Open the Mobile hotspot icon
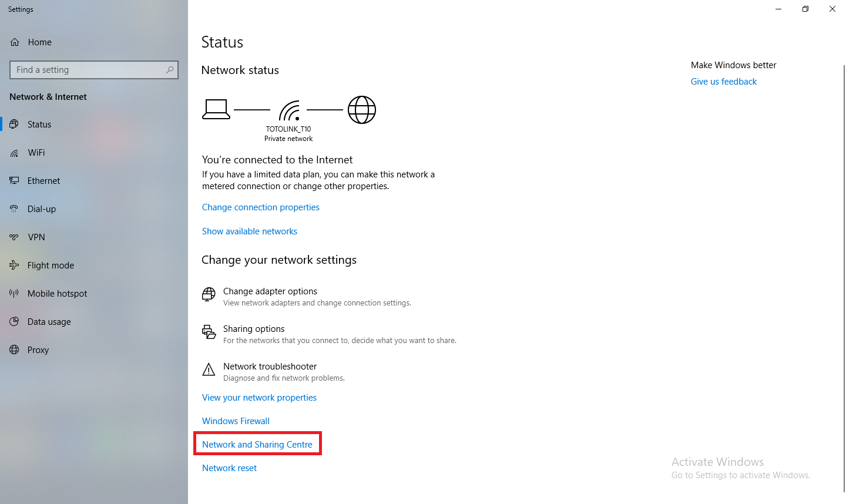The width and height of the screenshot is (846, 504). 14,294
